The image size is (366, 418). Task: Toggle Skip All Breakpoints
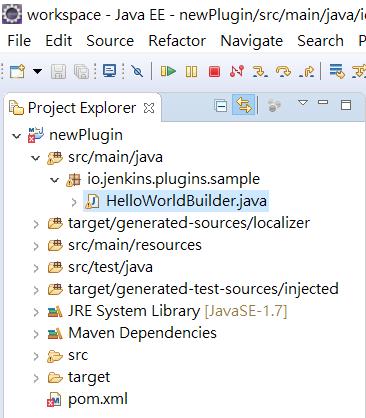click(137, 71)
